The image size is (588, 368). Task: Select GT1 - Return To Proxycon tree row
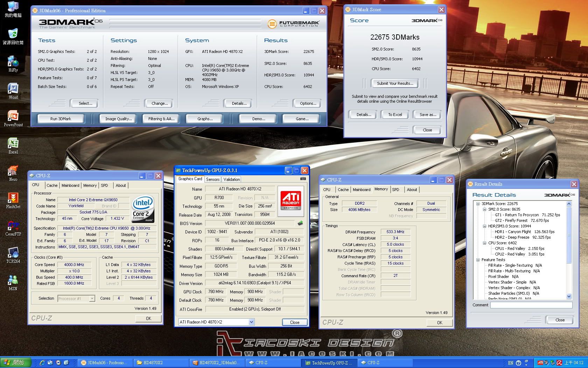(527, 215)
